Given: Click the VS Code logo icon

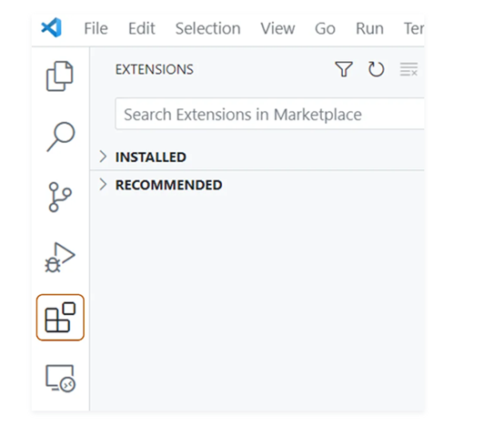Looking at the screenshot, I should tap(52, 27).
